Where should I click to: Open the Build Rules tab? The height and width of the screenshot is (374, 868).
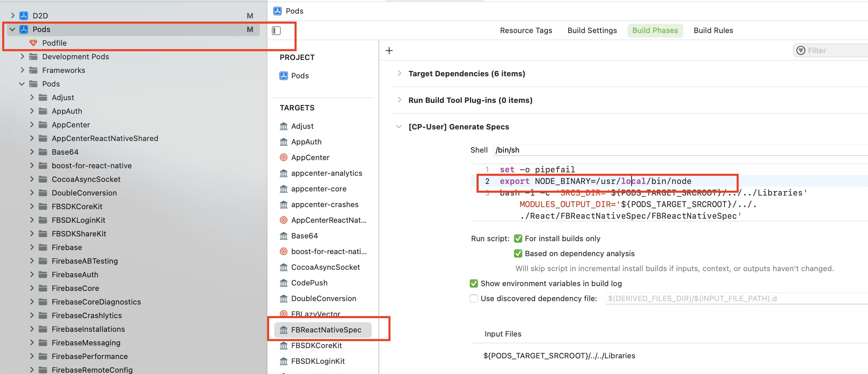(x=713, y=30)
